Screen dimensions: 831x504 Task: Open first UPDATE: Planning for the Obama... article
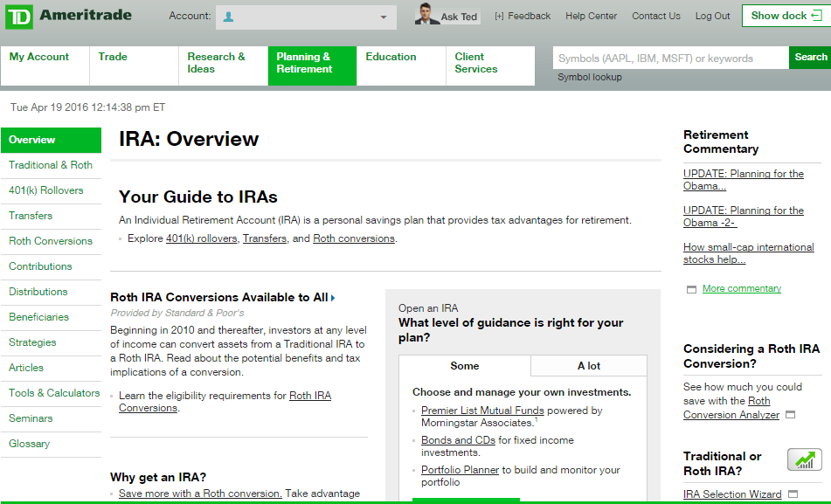(743, 180)
